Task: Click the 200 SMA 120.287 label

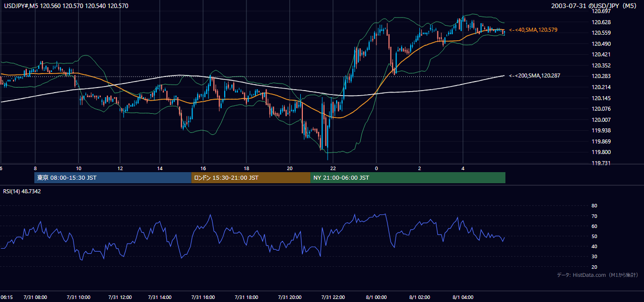Action: point(535,75)
